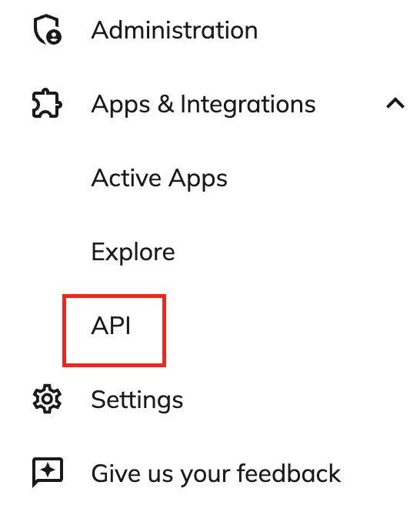Click the Settings gear icon
The image size is (420, 522).
point(47,399)
